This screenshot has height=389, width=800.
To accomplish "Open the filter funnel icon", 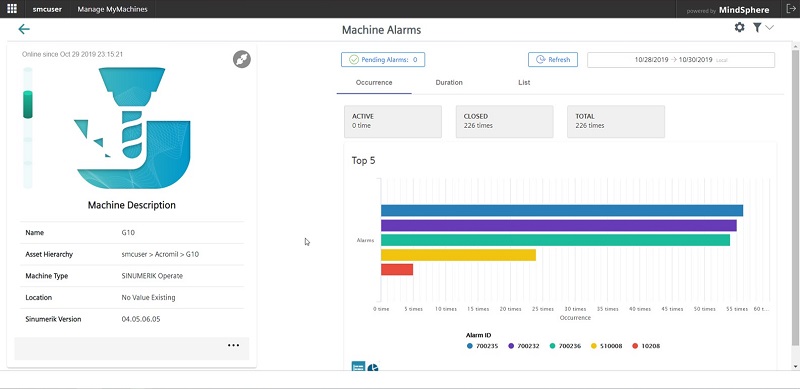I will (x=757, y=28).
